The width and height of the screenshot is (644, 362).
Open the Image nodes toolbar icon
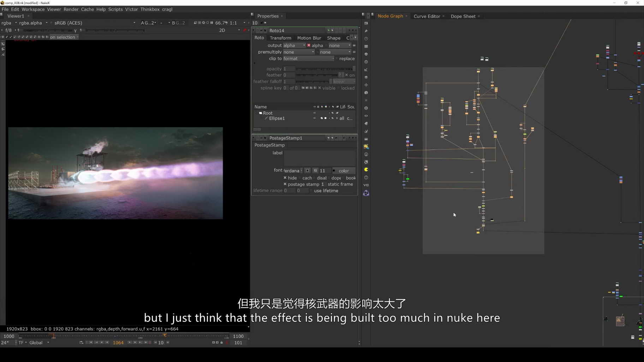(366, 23)
